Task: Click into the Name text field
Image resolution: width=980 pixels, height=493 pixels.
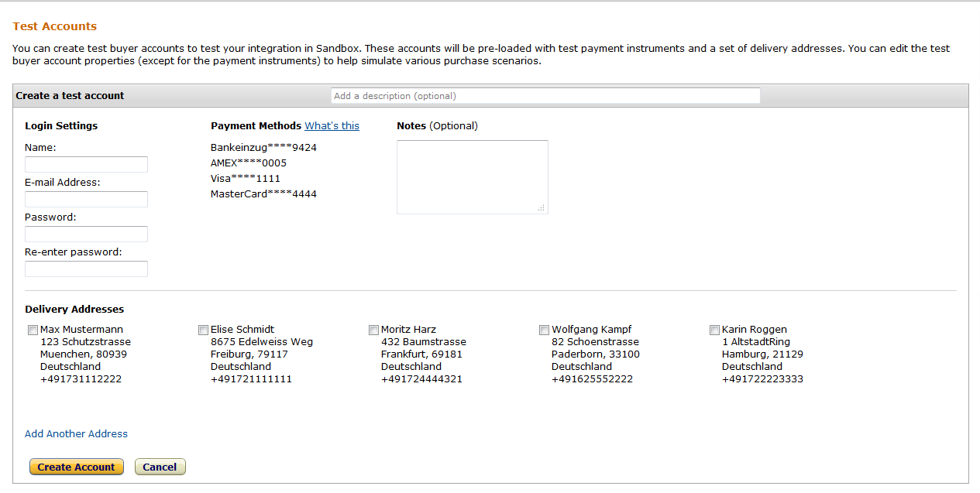Action: (86, 164)
